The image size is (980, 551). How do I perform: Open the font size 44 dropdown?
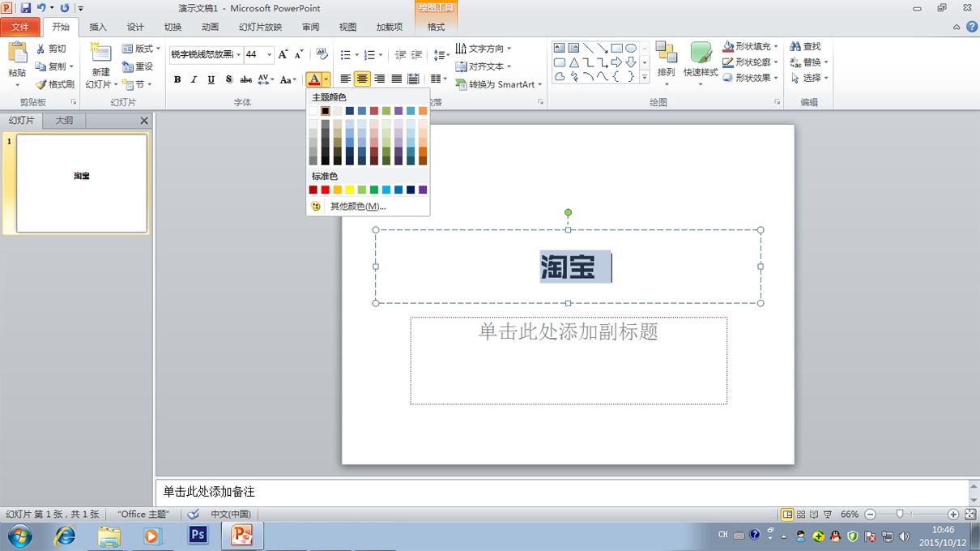[x=270, y=54]
